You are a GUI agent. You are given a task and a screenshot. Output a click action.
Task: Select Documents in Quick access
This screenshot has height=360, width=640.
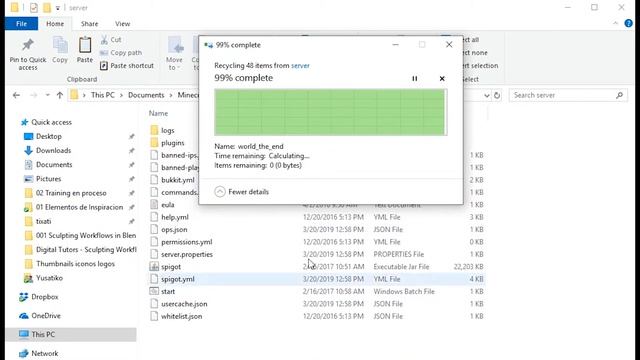(x=54, y=165)
